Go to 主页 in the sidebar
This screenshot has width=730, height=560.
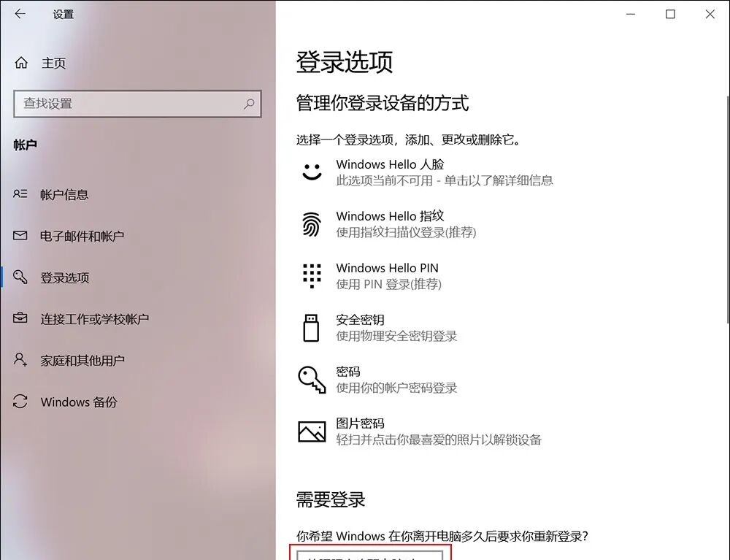click(x=53, y=63)
